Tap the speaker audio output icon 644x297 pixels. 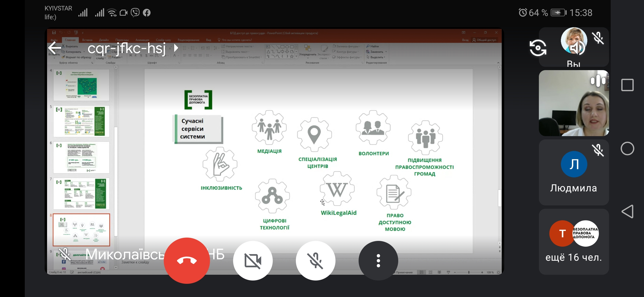[x=577, y=48]
